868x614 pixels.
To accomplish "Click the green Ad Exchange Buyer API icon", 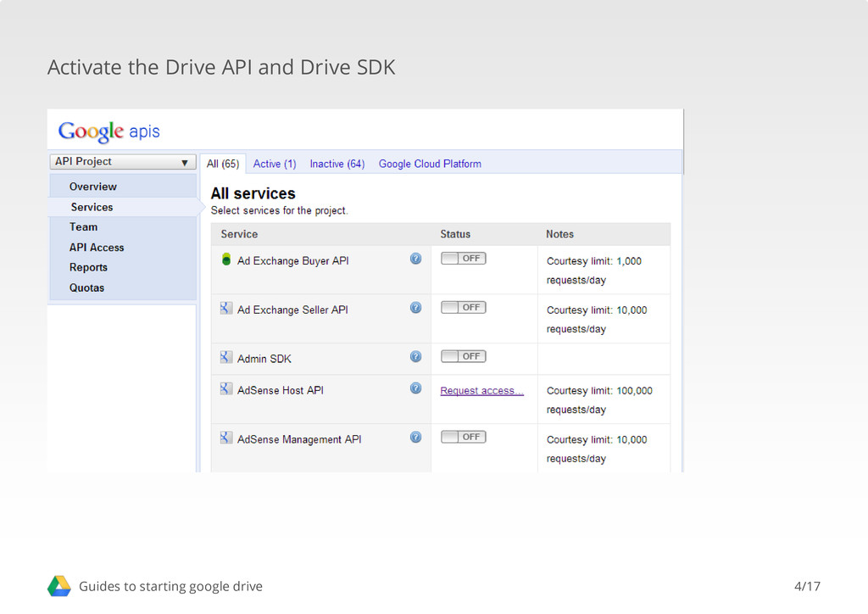I will (x=226, y=260).
